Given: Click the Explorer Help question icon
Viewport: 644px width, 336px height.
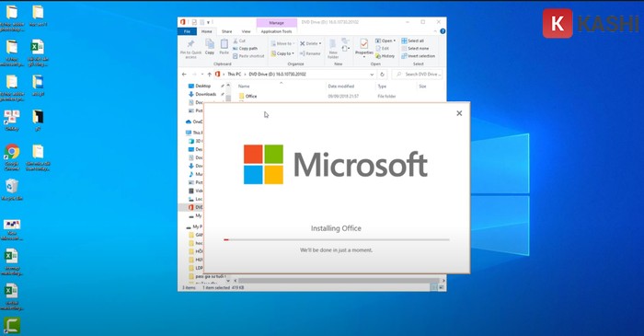Looking at the screenshot, I should 443,31.
